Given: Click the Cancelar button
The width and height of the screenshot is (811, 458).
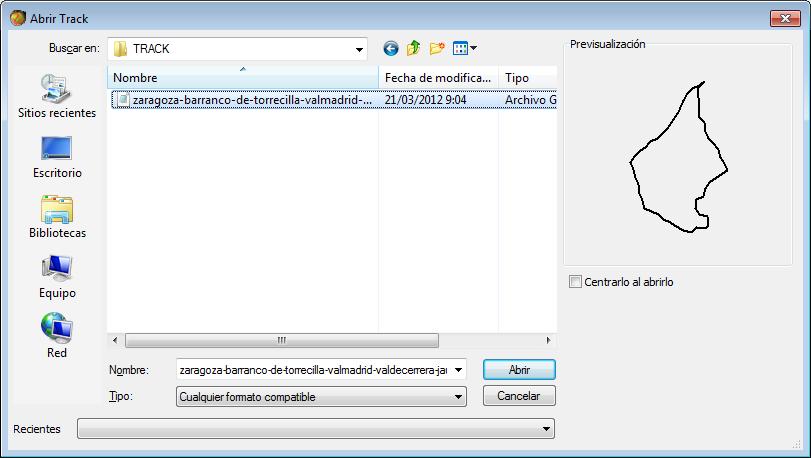Looking at the screenshot, I should tap(518, 396).
